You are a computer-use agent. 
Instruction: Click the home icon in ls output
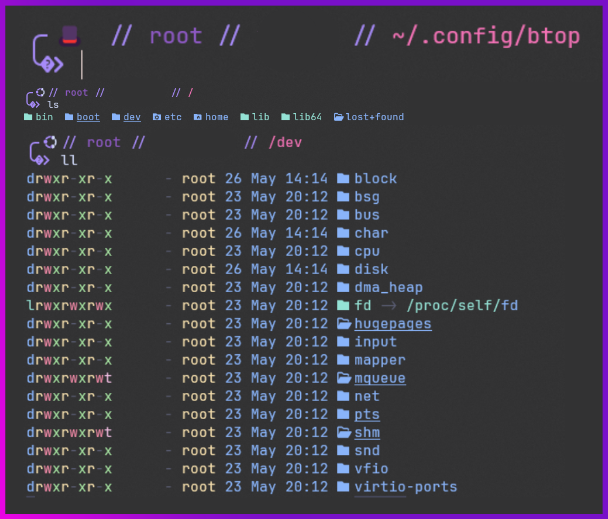[x=198, y=117]
